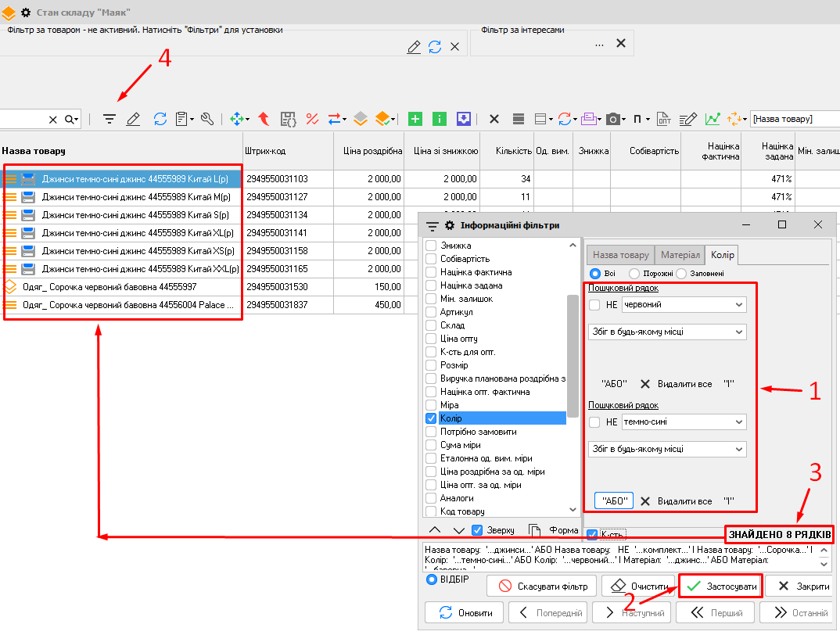Open the filters funnel icon in toolbar
Screen dimensions: 840x635
[x=109, y=119]
